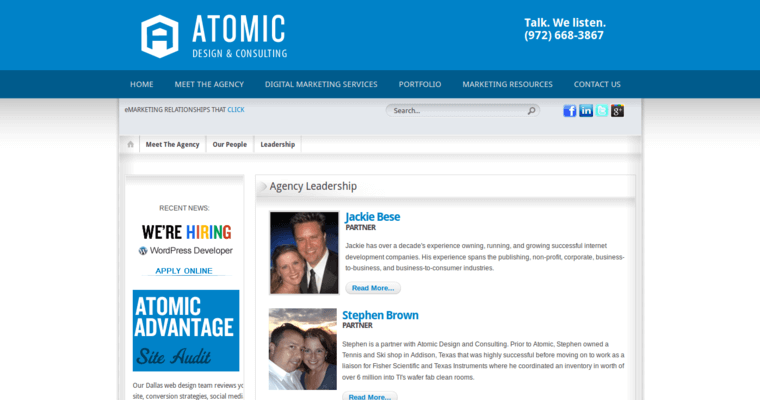Open Marketing Resources menu item

click(x=507, y=84)
